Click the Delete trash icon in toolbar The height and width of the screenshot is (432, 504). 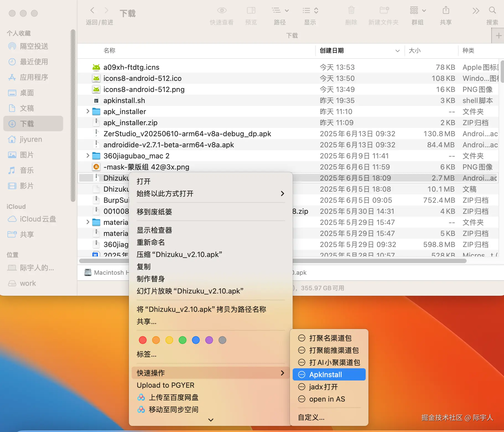(351, 10)
